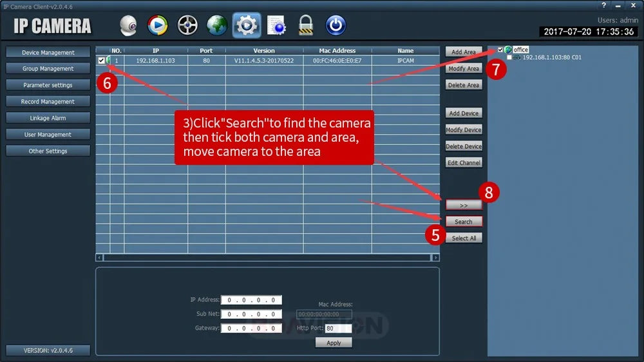Click the V11.1.4.5.3-20170522 version cell
Viewport: 644px width, 362px height.
[264, 61]
